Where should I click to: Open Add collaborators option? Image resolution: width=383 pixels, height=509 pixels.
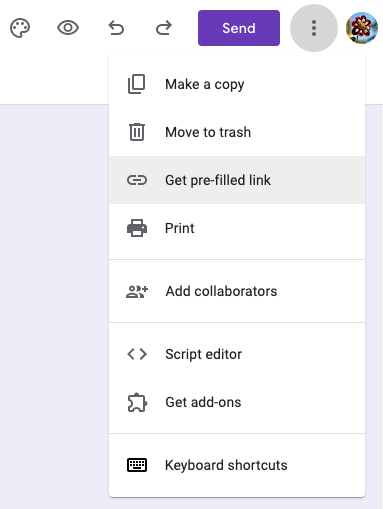point(237,291)
